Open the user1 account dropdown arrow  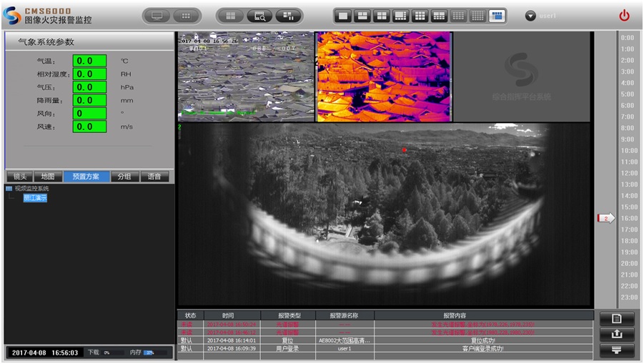coord(530,16)
